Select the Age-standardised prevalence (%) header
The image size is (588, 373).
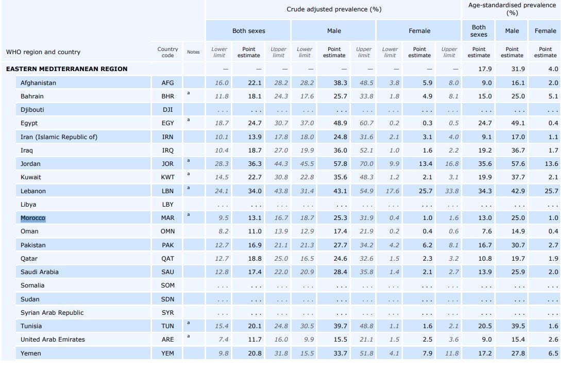(x=512, y=9)
